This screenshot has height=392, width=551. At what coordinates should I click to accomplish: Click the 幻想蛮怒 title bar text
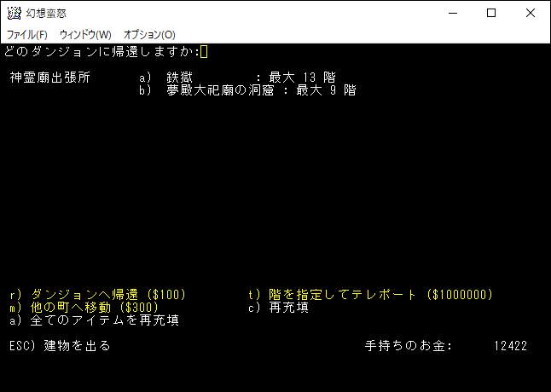(x=48, y=14)
